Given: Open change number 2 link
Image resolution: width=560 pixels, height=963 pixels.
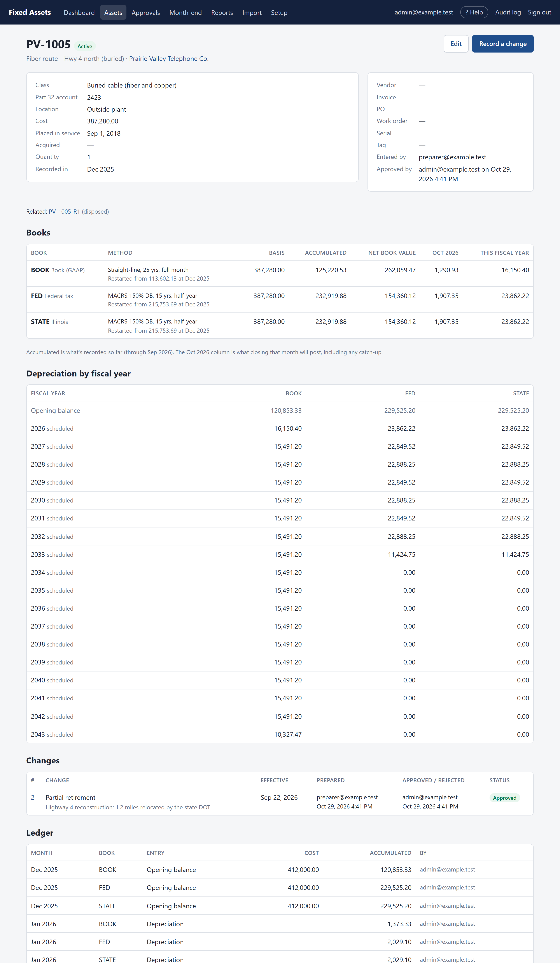Looking at the screenshot, I should [33, 798].
